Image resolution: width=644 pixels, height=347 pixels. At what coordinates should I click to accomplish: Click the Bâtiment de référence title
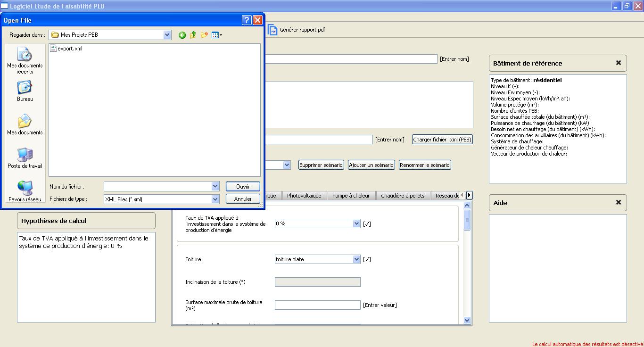[528, 63]
